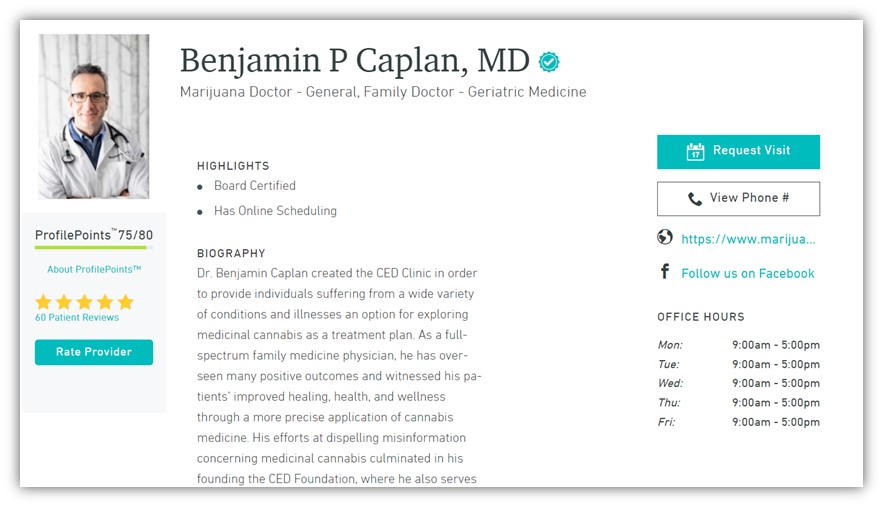The image size is (883, 507).
Task: Click the phone icon on View Phone #
Action: [695, 199]
